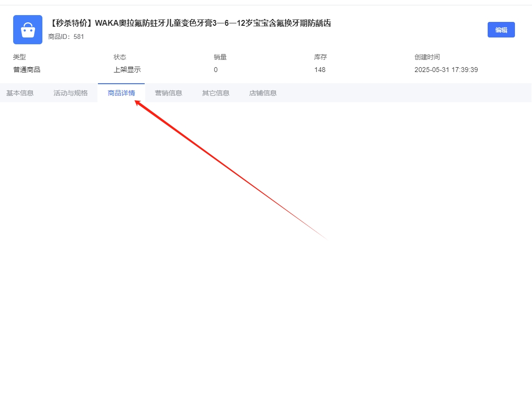Click the blue 编辑 button

pyautogui.click(x=501, y=30)
